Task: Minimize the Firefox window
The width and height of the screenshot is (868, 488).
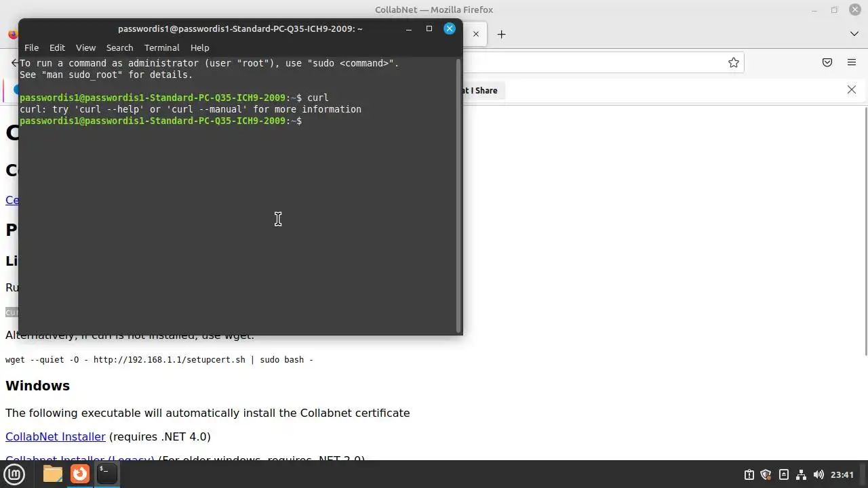Action: coord(814,9)
